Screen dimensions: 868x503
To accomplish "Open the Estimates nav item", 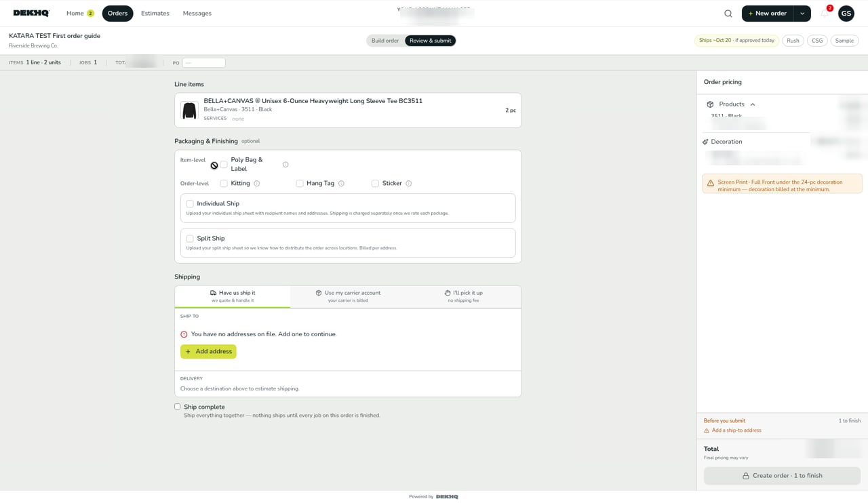I will 155,14.
